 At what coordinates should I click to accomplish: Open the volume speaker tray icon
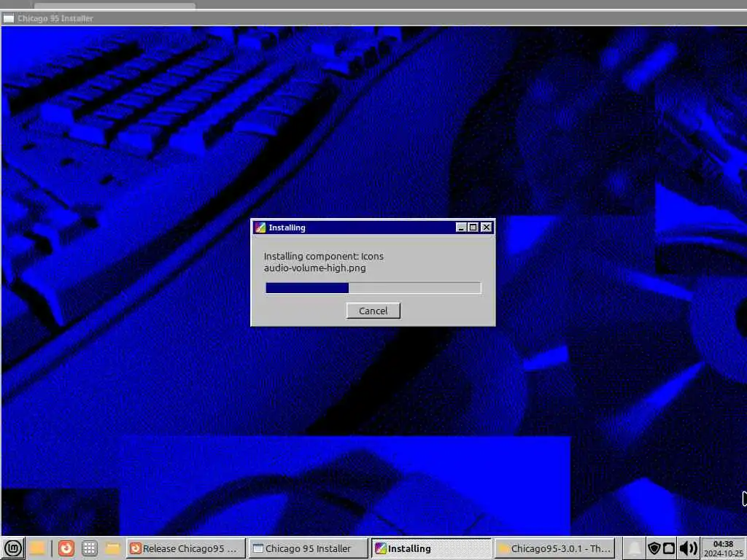pyautogui.click(x=688, y=548)
